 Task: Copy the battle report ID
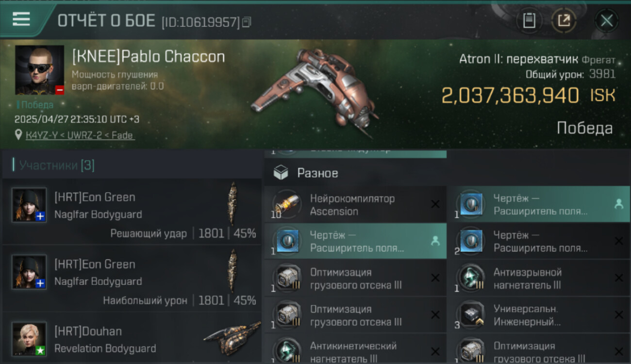(247, 22)
